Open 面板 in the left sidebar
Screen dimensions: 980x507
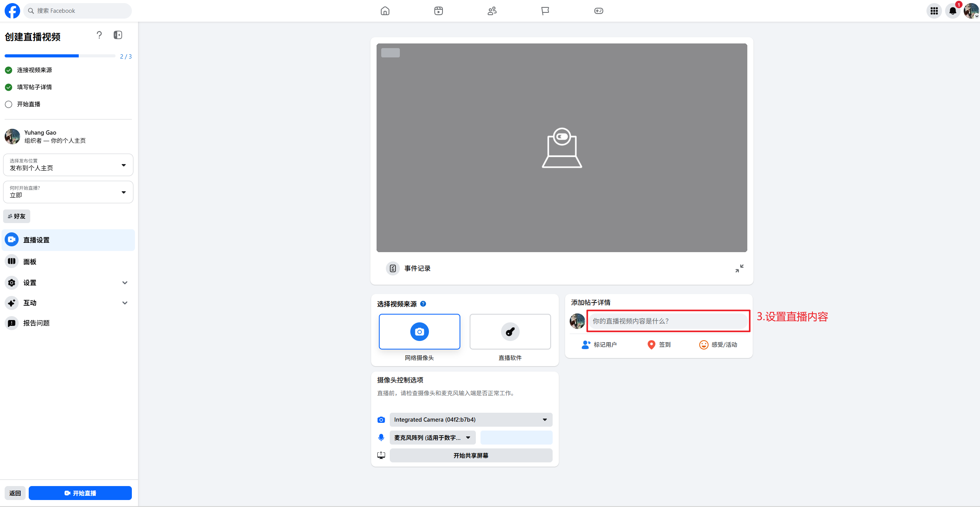(x=68, y=261)
